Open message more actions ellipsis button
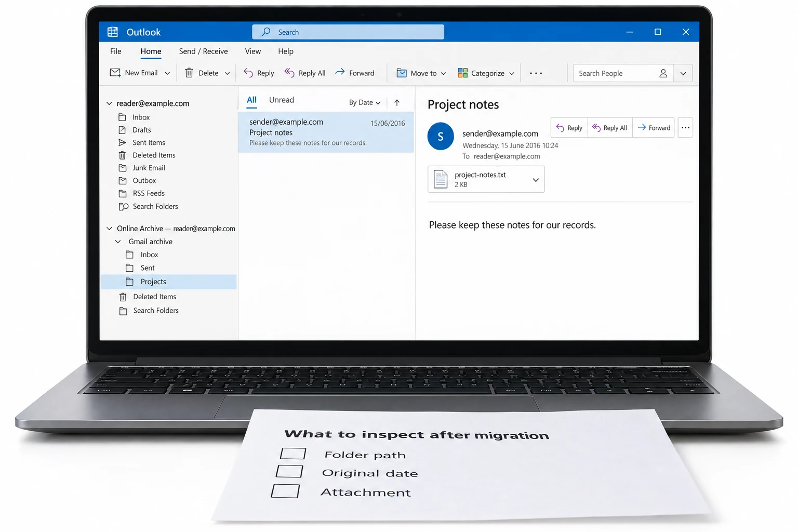 click(686, 128)
